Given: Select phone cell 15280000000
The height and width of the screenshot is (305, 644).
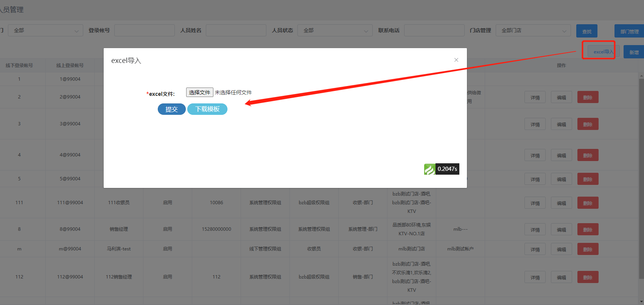Looking at the screenshot, I should click(216, 229).
